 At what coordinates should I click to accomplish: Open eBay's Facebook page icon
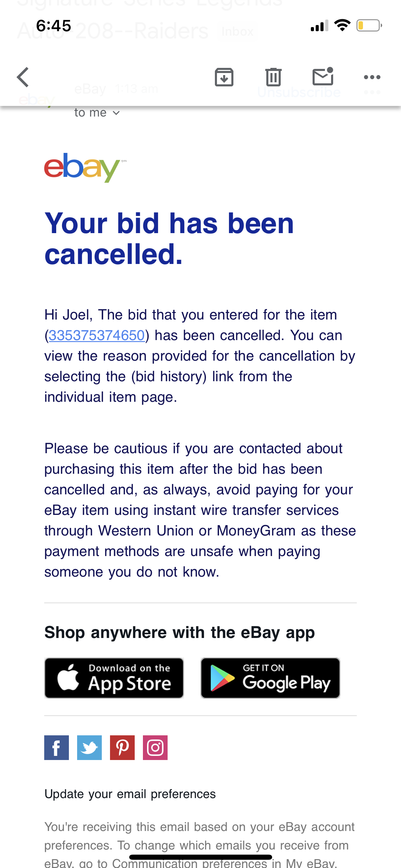[x=57, y=747]
